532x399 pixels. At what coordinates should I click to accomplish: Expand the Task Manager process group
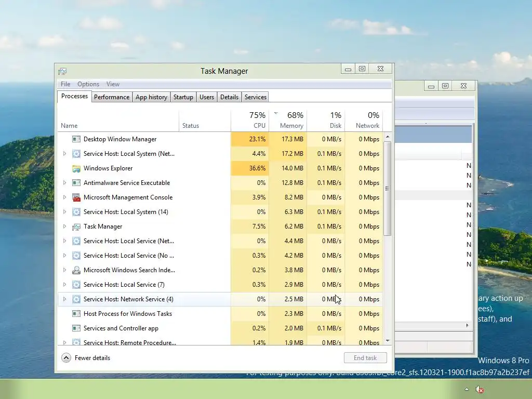coord(64,227)
